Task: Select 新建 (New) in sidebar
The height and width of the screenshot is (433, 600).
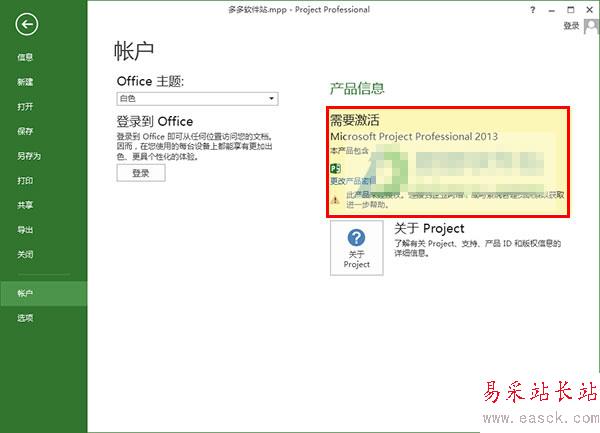Action: pyautogui.click(x=25, y=82)
